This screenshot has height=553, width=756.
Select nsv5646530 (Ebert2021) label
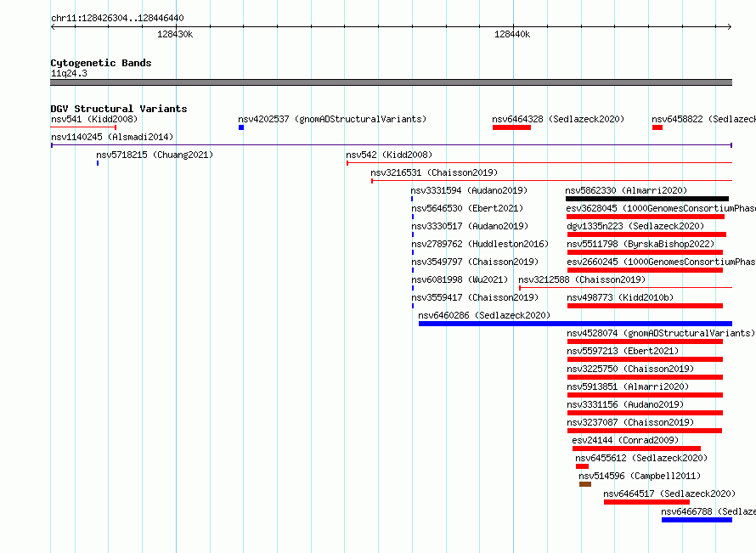(467, 208)
